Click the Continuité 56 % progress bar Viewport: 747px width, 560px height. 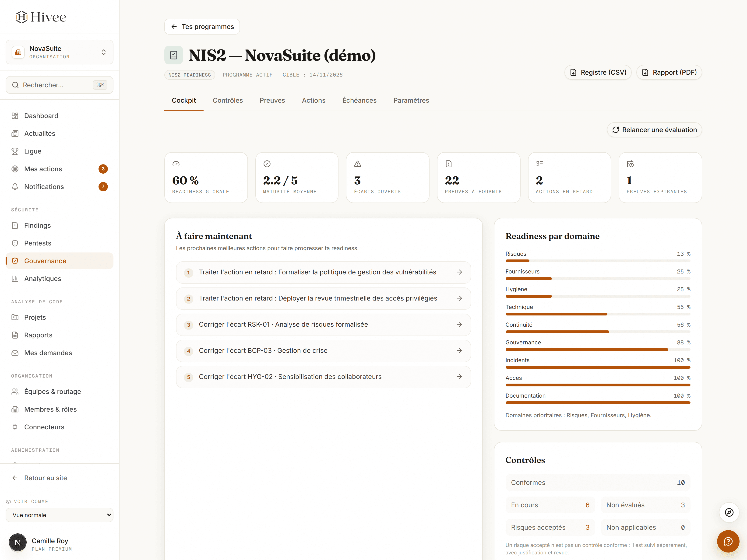598,332
